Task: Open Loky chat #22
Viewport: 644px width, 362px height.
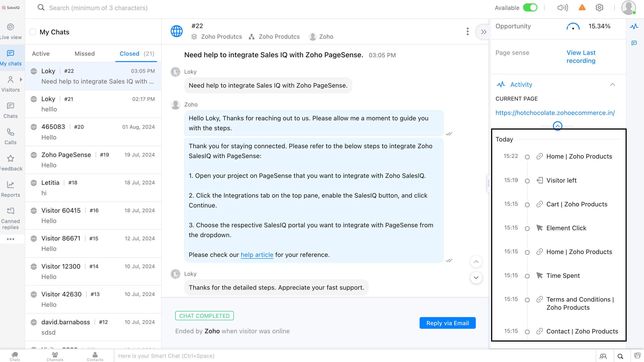Action: (x=93, y=76)
